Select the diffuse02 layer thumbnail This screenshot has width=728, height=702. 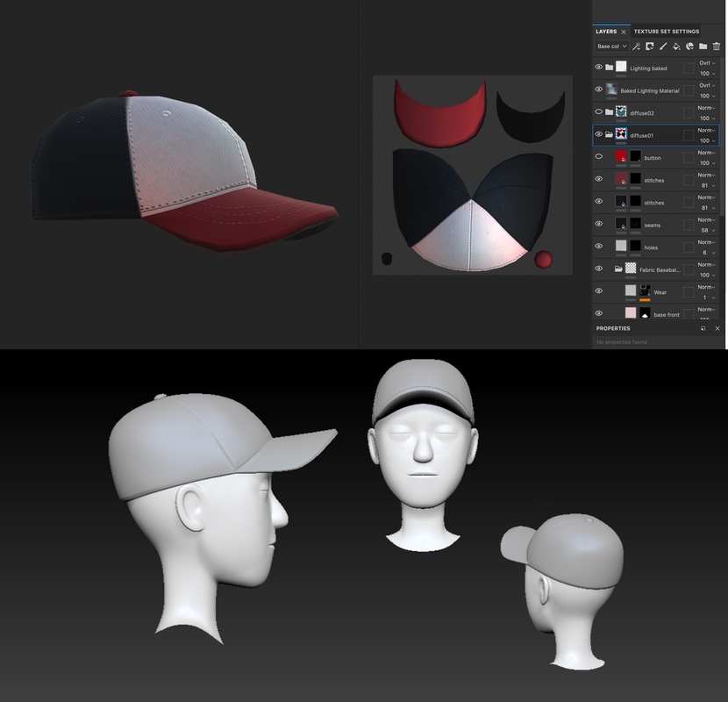click(621, 111)
